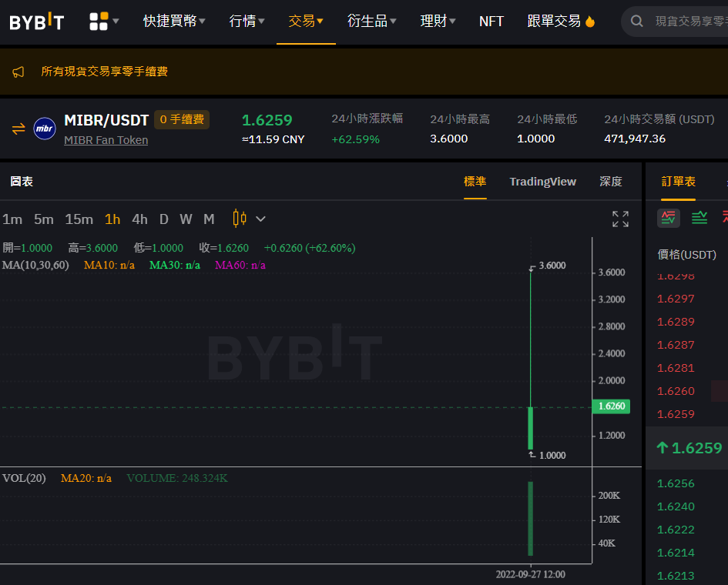Select the 訂單表 order book tab
This screenshot has width=728, height=585.
679,182
